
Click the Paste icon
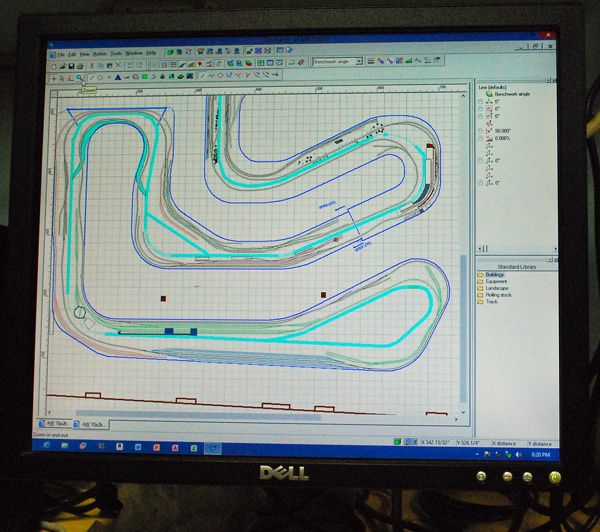point(109,66)
